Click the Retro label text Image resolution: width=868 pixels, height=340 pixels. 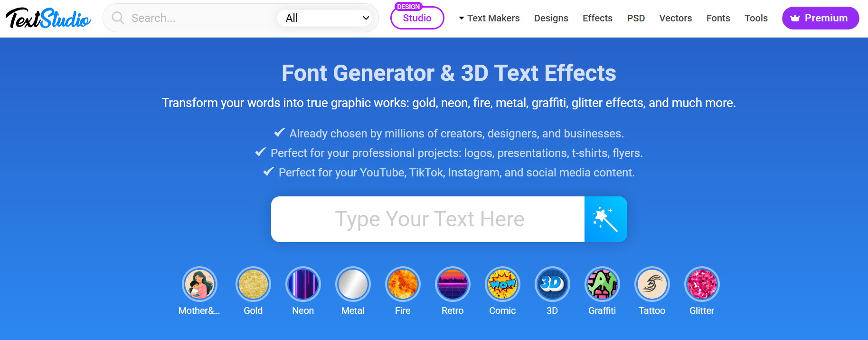(x=453, y=311)
